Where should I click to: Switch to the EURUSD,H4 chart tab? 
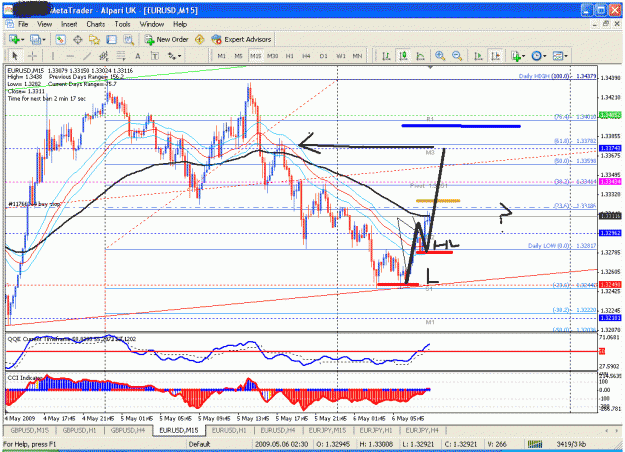point(278,430)
